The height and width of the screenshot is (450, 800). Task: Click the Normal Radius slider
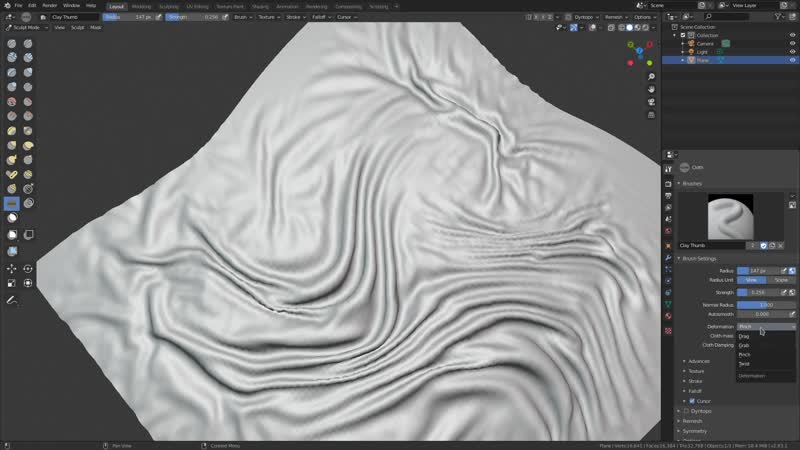tap(766, 305)
